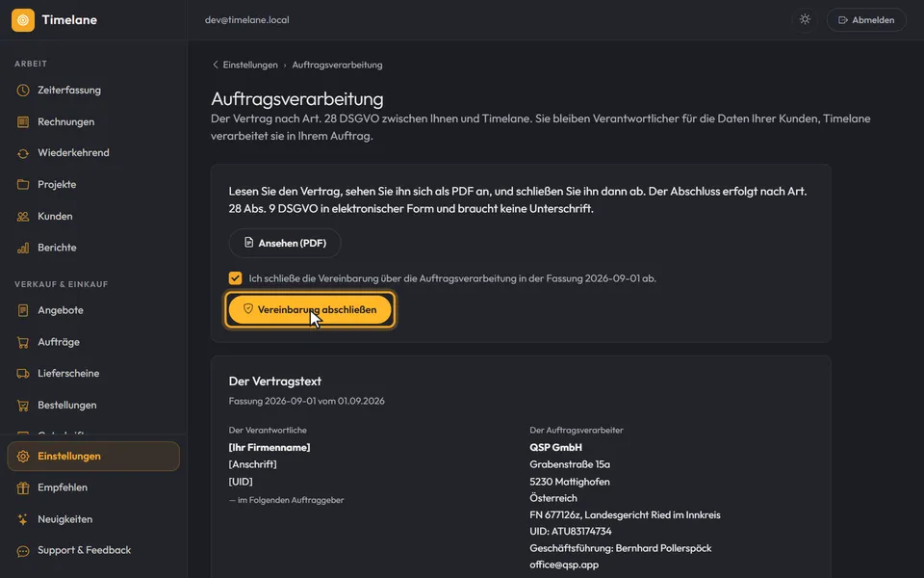Click the Der Vertragstext heading
924x578 pixels.
pos(275,381)
